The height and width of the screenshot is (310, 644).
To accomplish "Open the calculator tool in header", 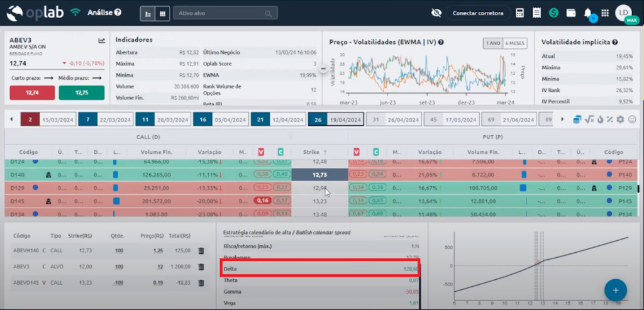I will (520, 13).
